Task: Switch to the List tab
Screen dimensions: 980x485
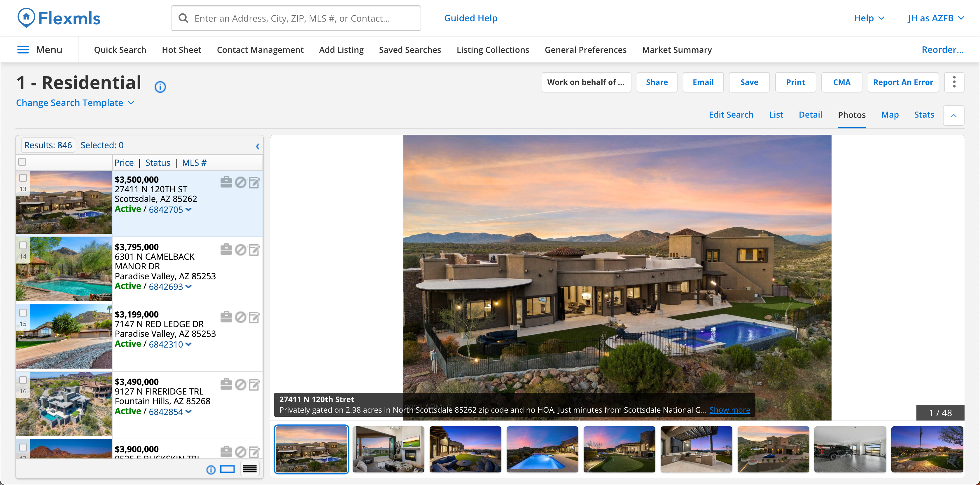Action: click(x=776, y=115)
